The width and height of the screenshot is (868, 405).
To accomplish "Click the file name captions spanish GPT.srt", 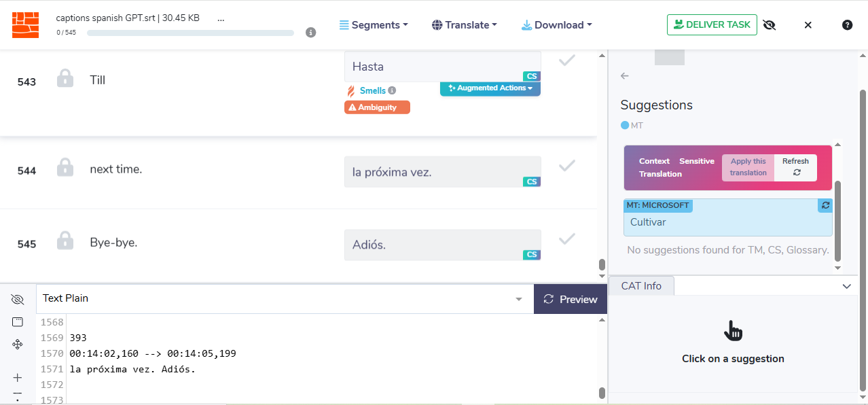I will [128, 18].
